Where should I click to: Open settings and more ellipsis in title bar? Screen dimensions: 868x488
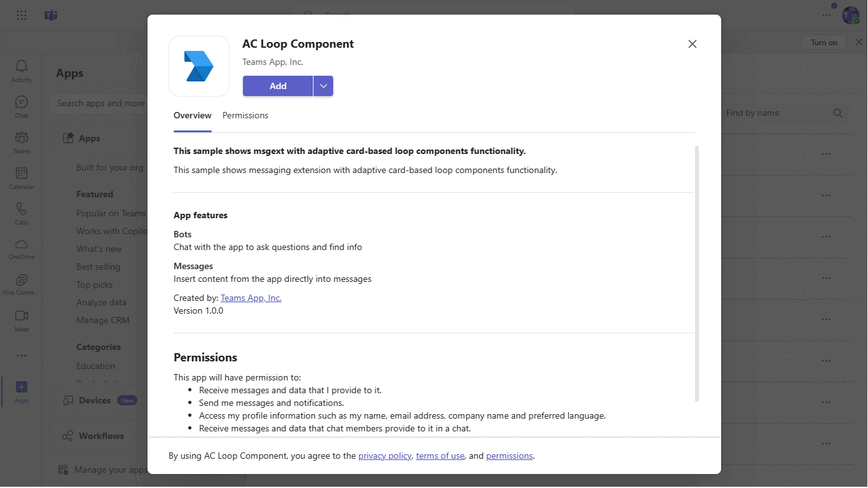pos(827,15)
